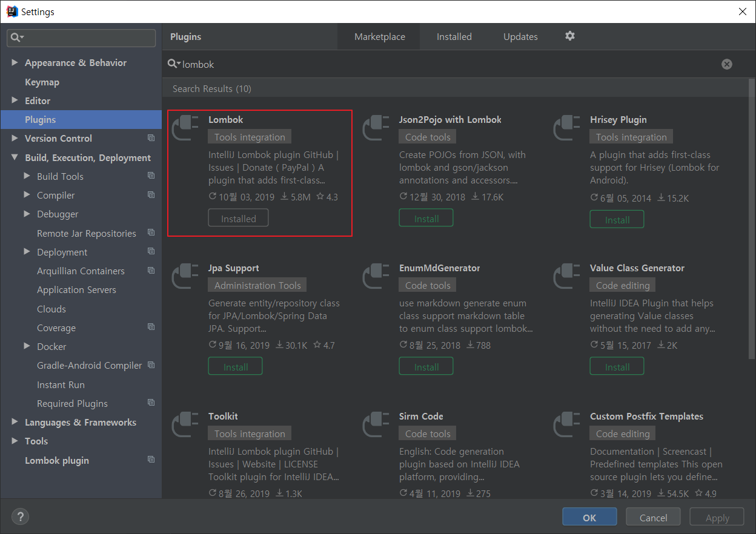Expand Appearance & Behavior section
Image resolution: width=756 pixels, height=534 pixels.
[15, 62]
